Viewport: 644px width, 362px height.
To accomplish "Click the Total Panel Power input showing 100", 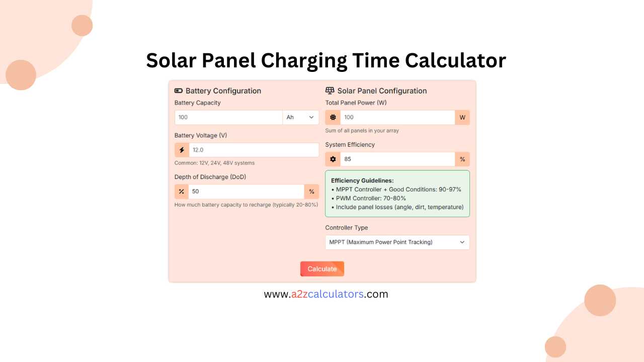I will (x=397, y=117).
